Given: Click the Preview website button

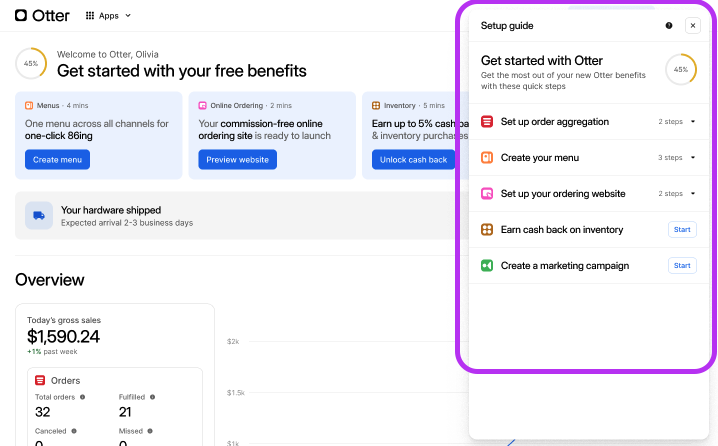Looking at the screenshot, I should click(237, 160).
